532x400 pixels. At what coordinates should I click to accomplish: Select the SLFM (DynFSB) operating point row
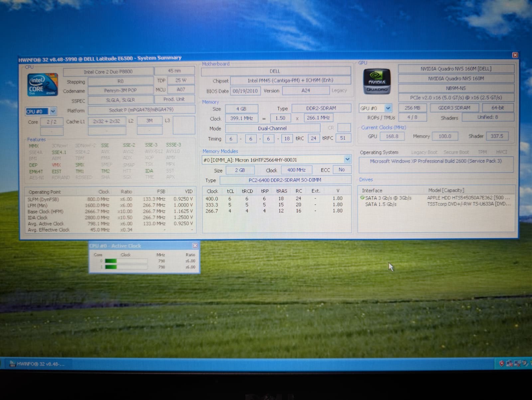[x=110, y=199]
